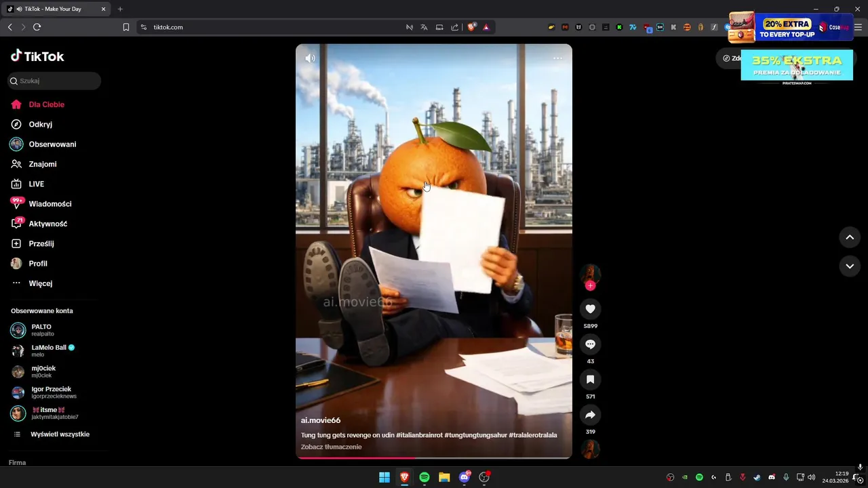The image size is (868, 488).
Task: Focus the Szukaj search field
Action: tap(54, 81)
